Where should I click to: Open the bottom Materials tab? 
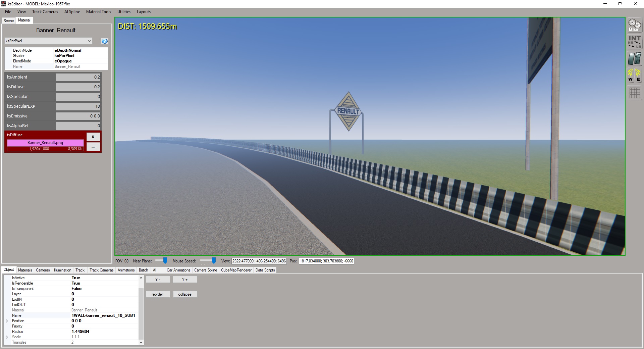pos(25,270)
